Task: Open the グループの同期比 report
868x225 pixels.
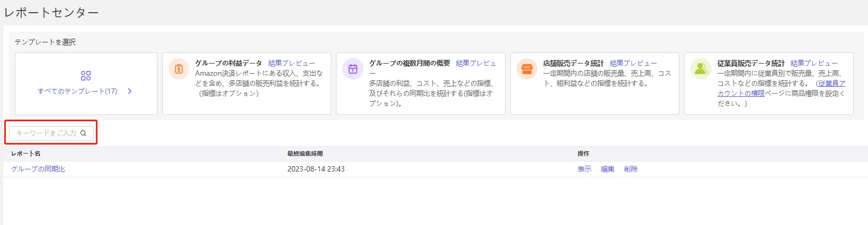Action: (x=38, y=169)
